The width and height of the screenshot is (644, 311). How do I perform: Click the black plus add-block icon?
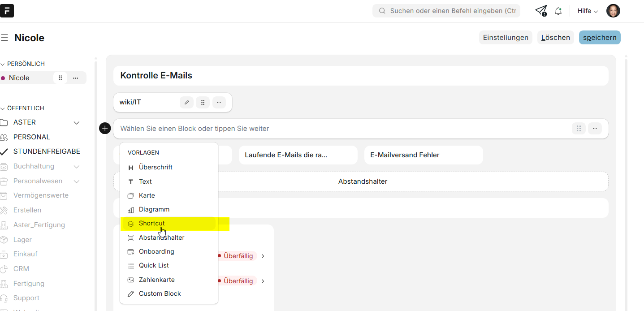[104, 129]
